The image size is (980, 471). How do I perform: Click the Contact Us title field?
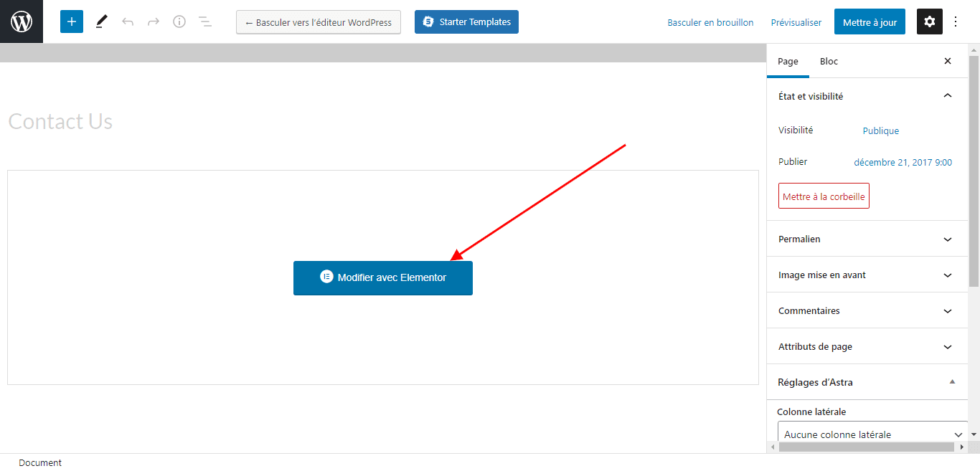(x=60, y=121)
